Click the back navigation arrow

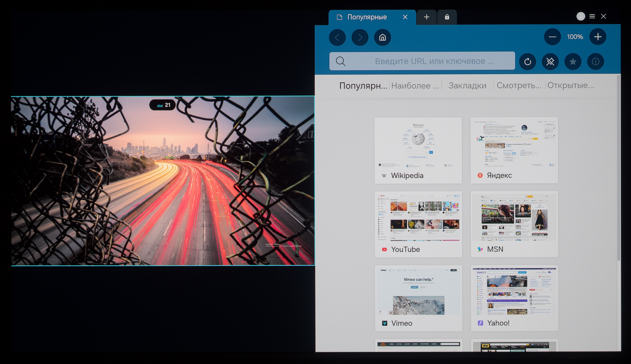(x=337, y=38)
